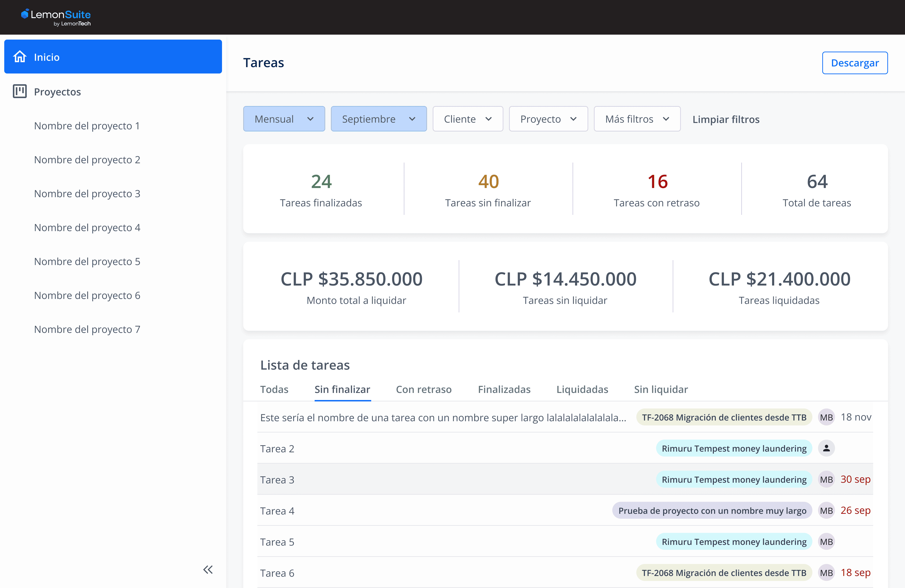Click the Inicio home icon

[x=20, y=57]
